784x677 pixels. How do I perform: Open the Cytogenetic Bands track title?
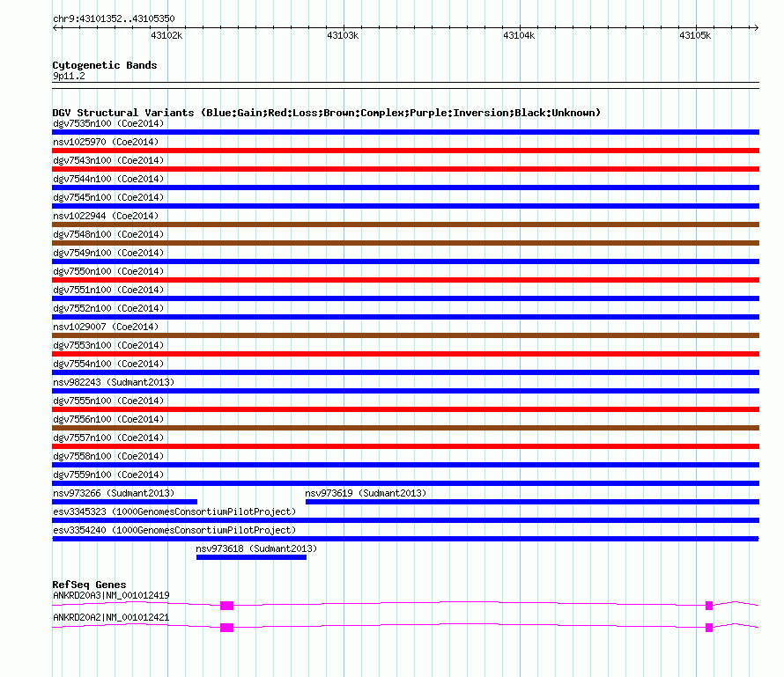point(104,65)
